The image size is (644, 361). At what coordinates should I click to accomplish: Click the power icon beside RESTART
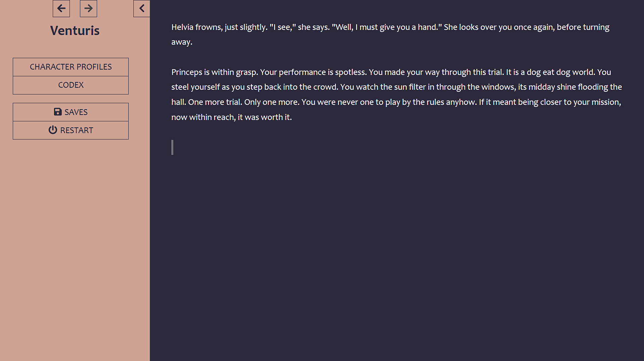coord(53,130)
